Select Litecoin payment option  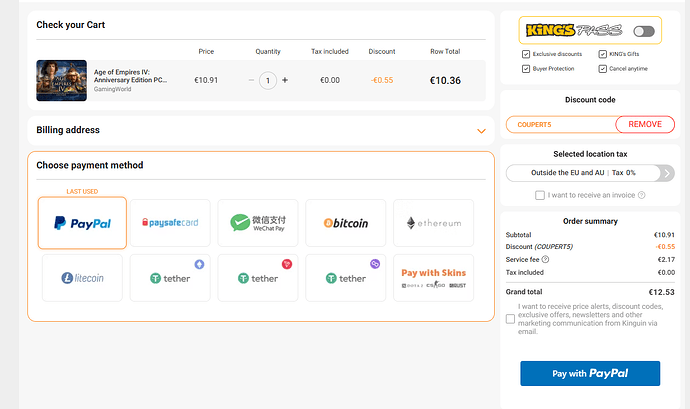[x=82, y=278]
